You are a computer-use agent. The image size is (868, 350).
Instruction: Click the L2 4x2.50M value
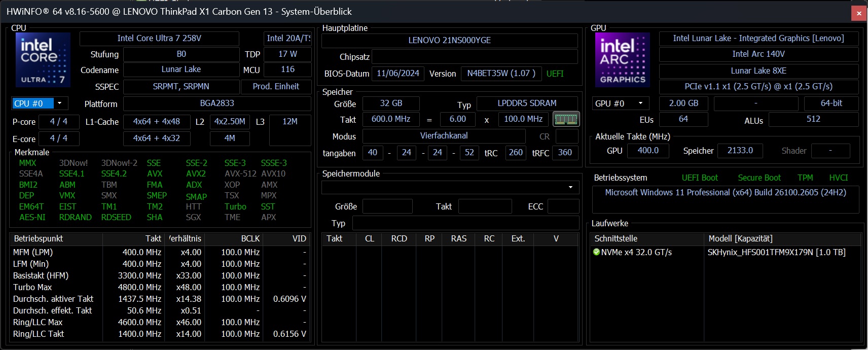point(230,122)
